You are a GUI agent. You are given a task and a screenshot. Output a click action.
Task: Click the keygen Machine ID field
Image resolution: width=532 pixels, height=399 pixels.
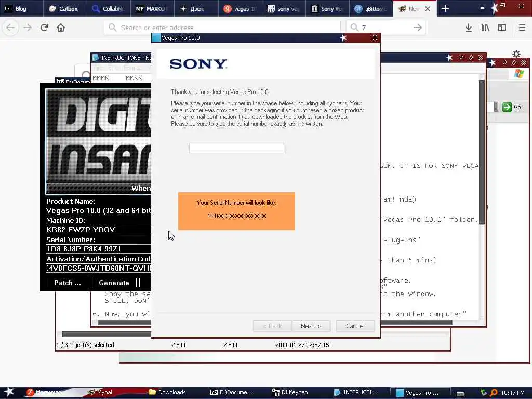(x=98, y=230)
